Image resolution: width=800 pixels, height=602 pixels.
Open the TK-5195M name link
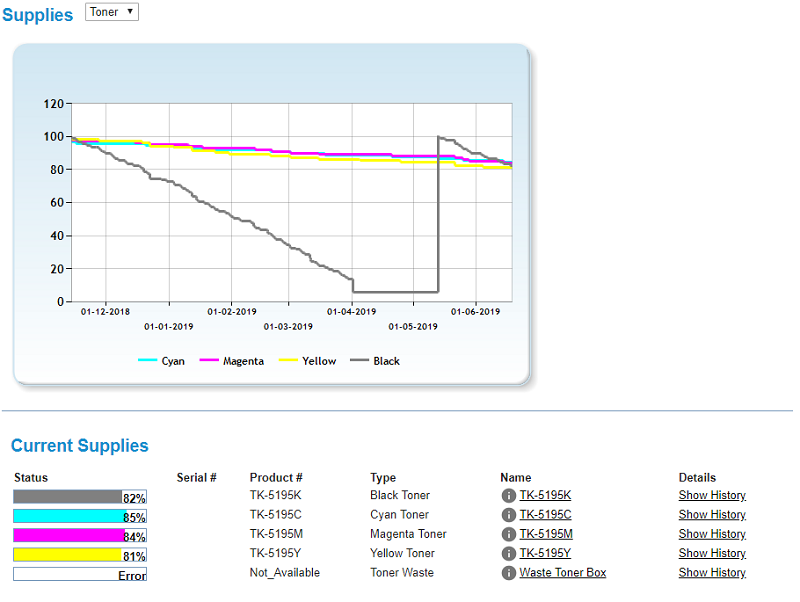click(546, 534)
